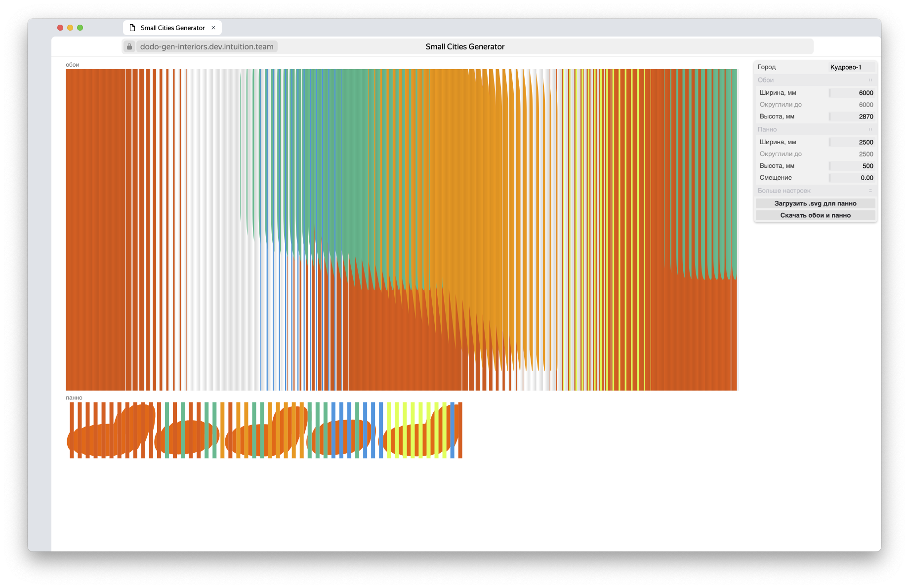Click the red window close button
Viewport: 909px width, 588px height.
click(x=60, y=28)
